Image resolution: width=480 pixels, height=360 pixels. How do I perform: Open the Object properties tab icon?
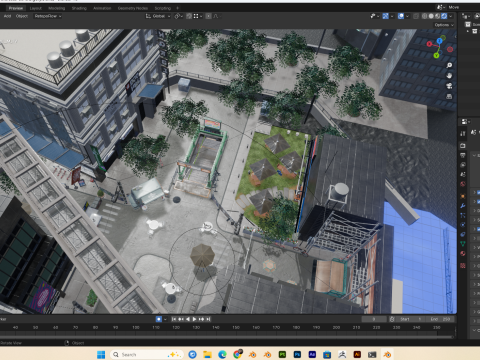(x=463, y=196)
